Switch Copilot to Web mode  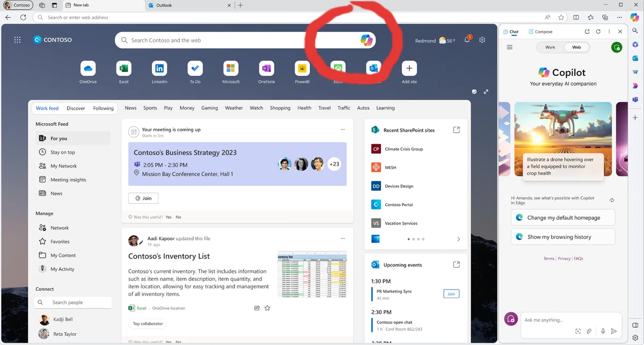pyautogui.click(x=576, y=47)
